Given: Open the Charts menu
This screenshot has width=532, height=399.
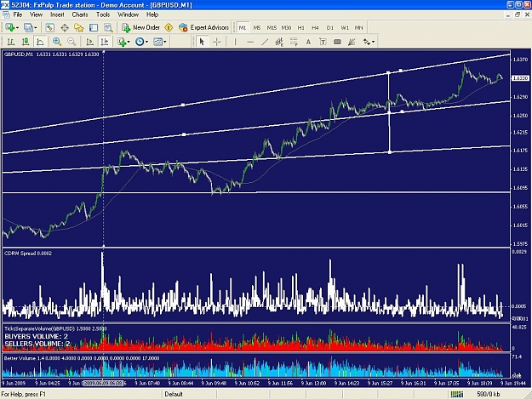Looking at the screenshot, I should point(80,14).
